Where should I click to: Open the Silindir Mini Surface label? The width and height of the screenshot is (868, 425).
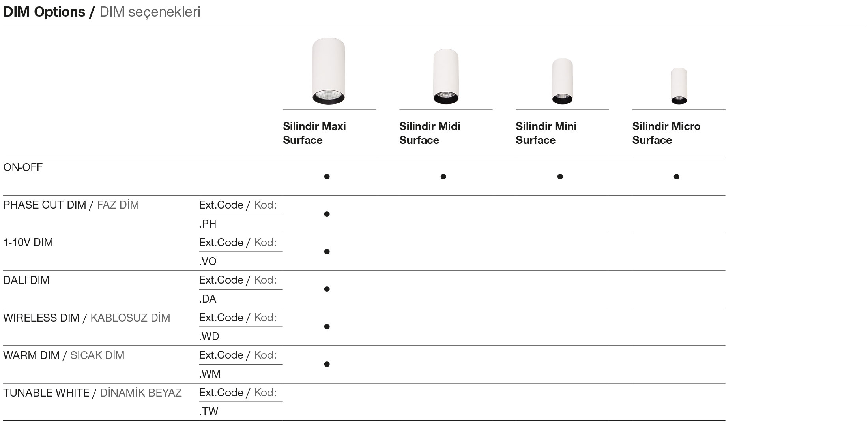coord(546,133)
